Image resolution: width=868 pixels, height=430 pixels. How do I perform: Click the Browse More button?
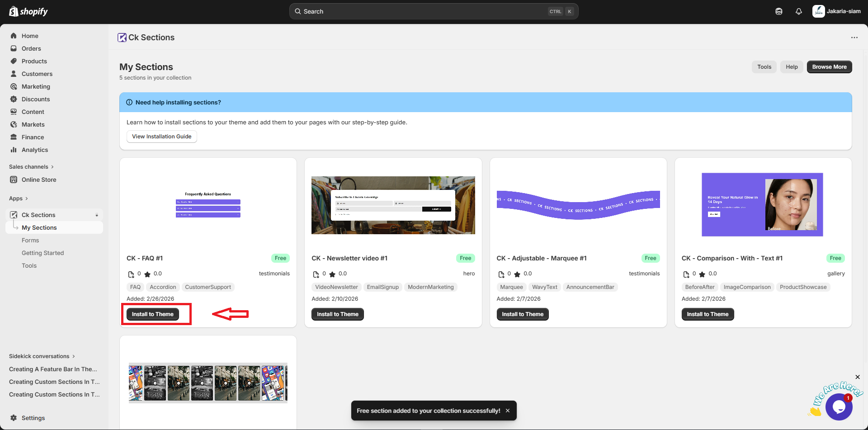[829, 67]
